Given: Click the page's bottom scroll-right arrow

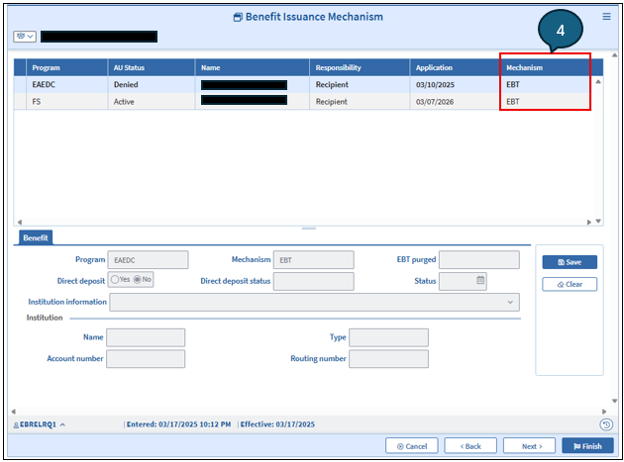Looking at the screenshot, I should (604, 411).
